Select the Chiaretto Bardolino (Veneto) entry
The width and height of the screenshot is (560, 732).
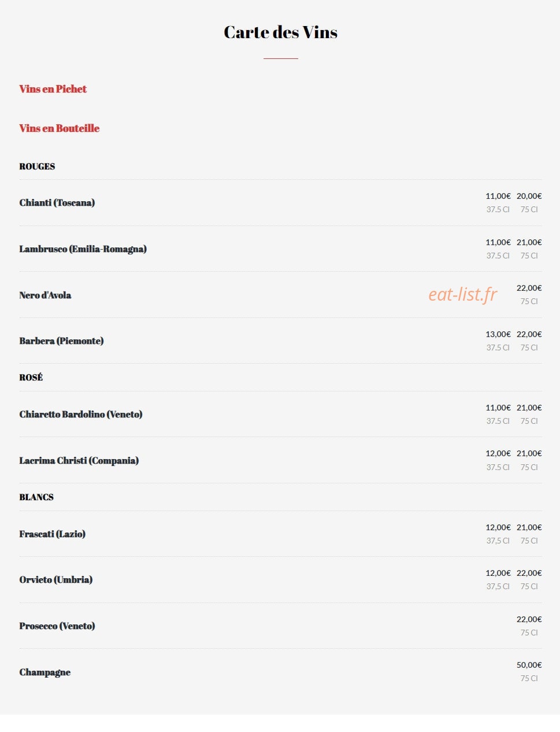pos(80,415)
